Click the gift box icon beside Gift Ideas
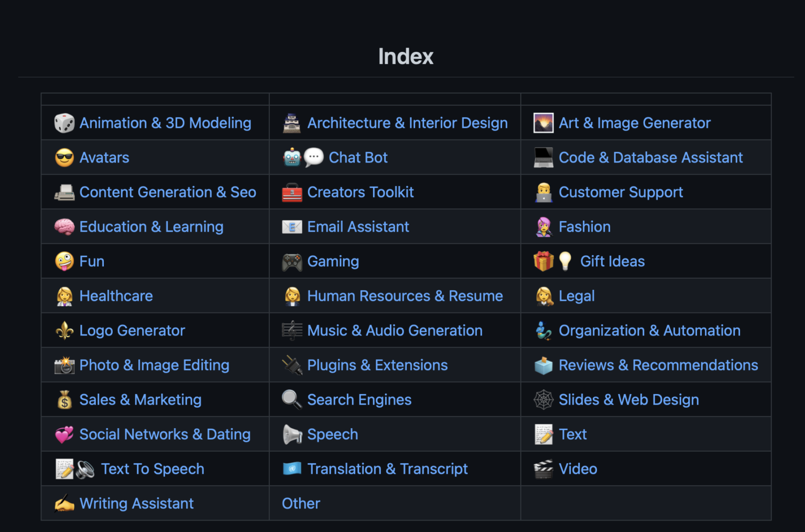 543,261
